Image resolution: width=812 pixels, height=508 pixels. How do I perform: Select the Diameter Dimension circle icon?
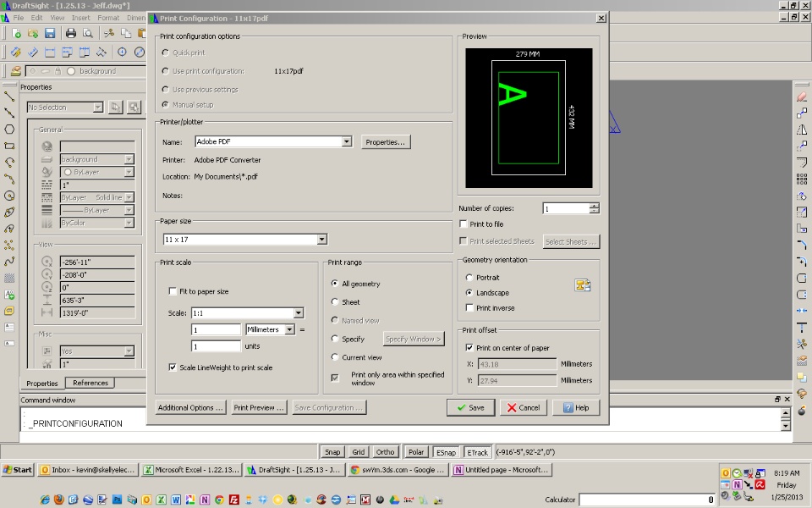(x=140, y=52)
